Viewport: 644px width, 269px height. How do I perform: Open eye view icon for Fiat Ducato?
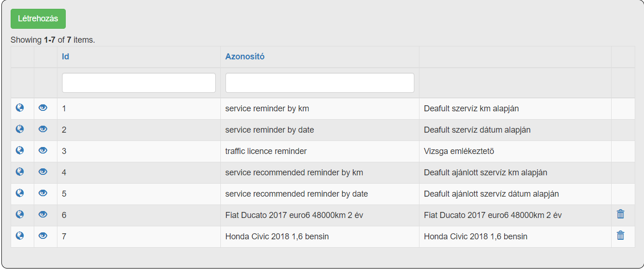pos(43,214)
